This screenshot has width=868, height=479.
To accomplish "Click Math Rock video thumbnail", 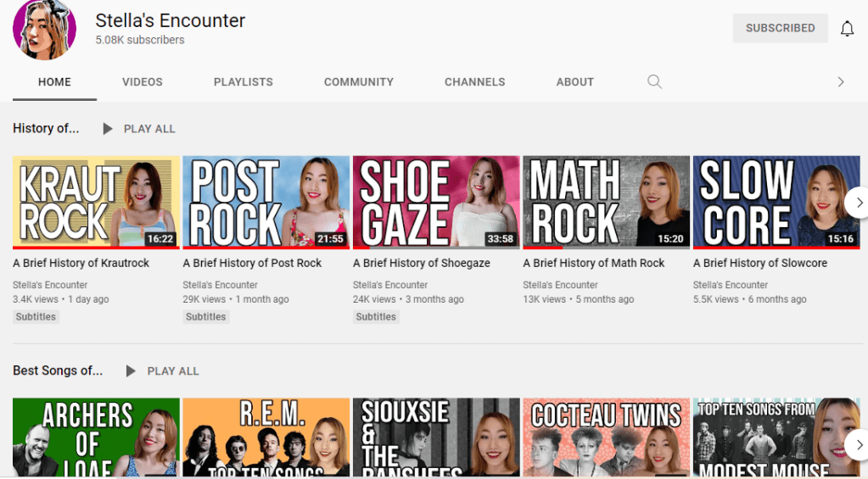I will pyautogui.click(x=605, y=202).
